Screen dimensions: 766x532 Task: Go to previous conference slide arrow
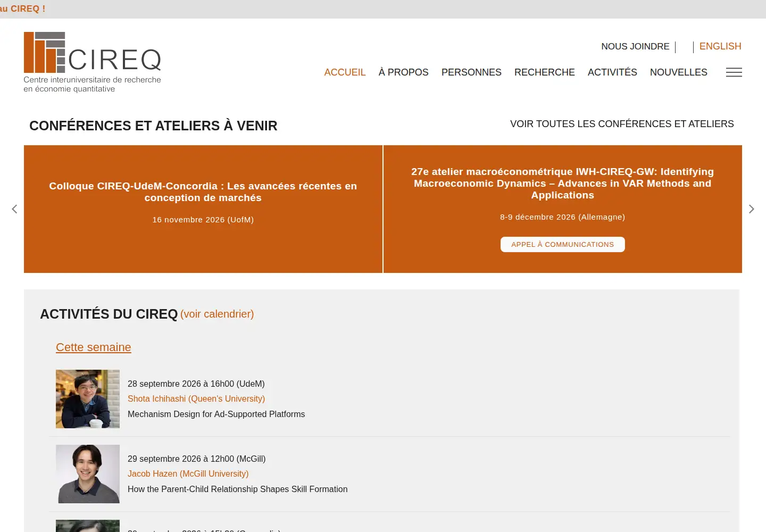(14, 209)
